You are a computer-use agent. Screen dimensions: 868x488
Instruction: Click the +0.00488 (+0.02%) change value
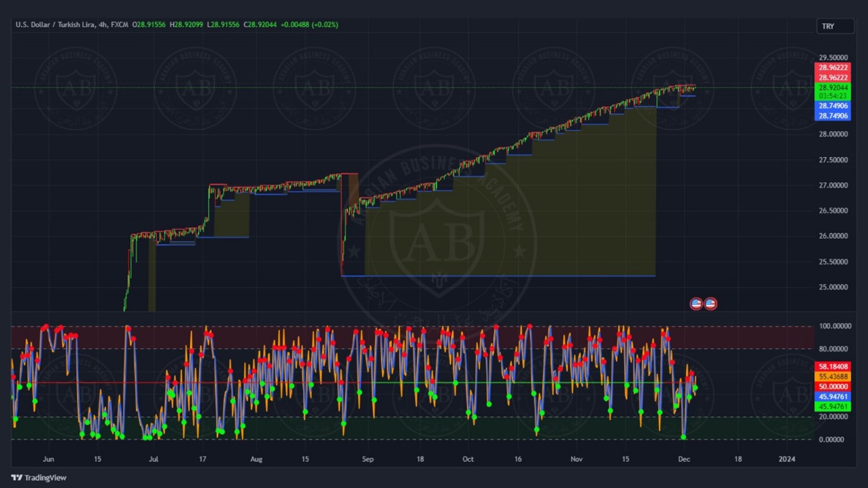point(309,25)
